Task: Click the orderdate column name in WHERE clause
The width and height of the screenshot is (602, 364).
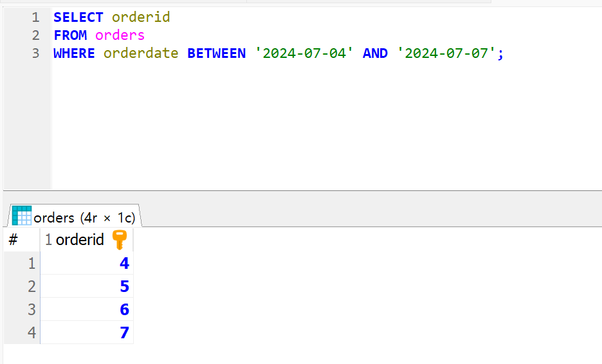Action: click(141, 53)
